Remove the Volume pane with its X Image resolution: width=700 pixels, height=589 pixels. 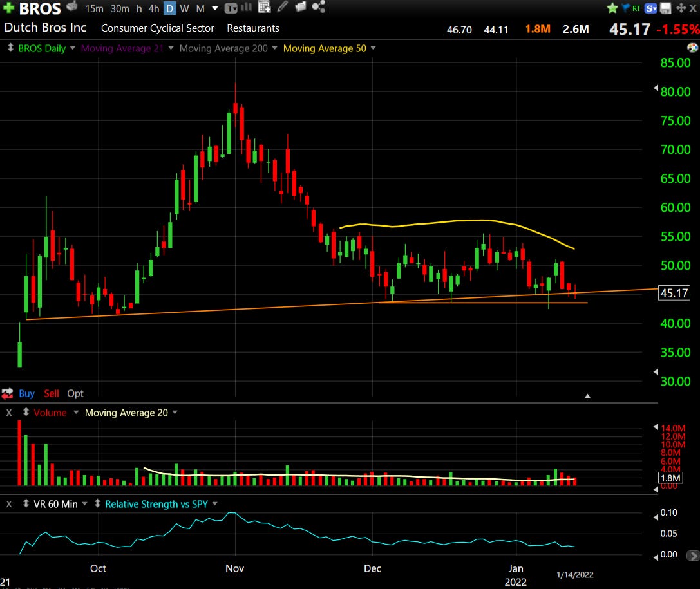[x=9, y=413]
